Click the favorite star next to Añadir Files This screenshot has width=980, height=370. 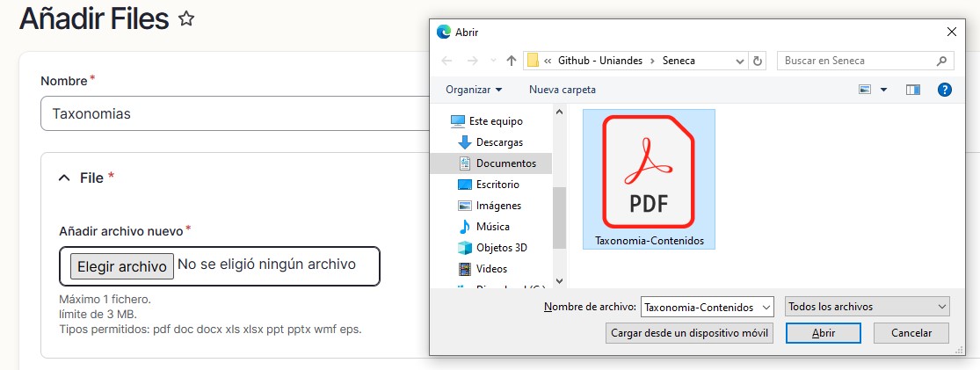pyautogui.click(x=186, y=19)
